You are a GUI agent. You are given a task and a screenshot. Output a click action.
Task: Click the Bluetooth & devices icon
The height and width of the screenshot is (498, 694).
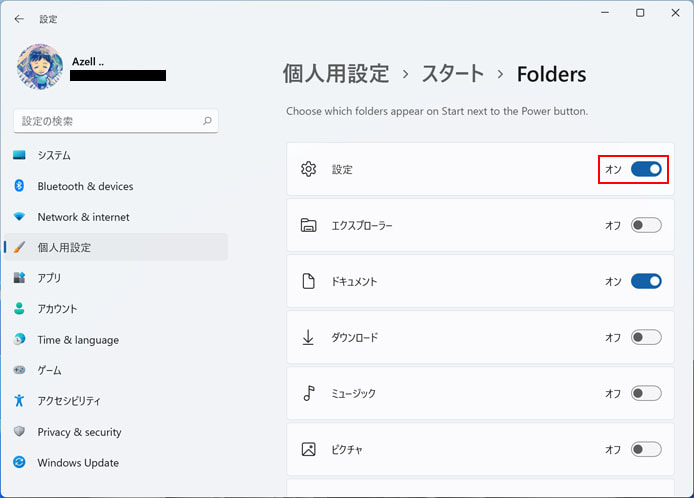point(19,186)
